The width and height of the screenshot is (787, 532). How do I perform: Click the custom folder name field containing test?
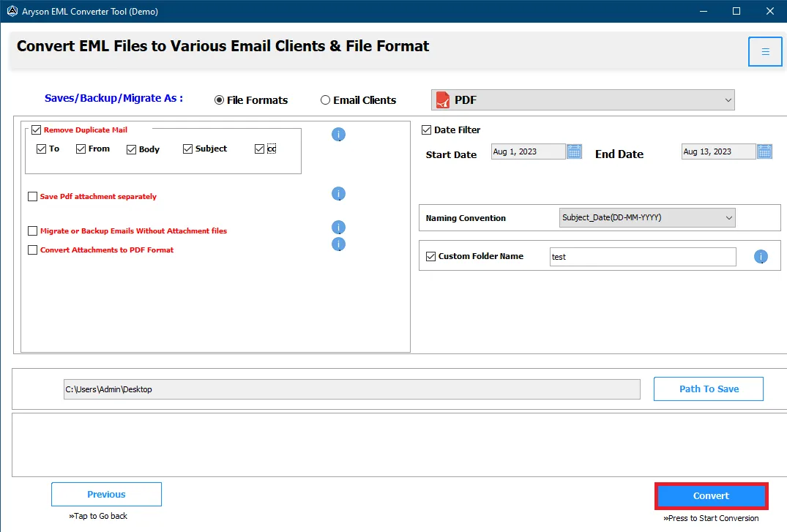(x=643, y=257)
